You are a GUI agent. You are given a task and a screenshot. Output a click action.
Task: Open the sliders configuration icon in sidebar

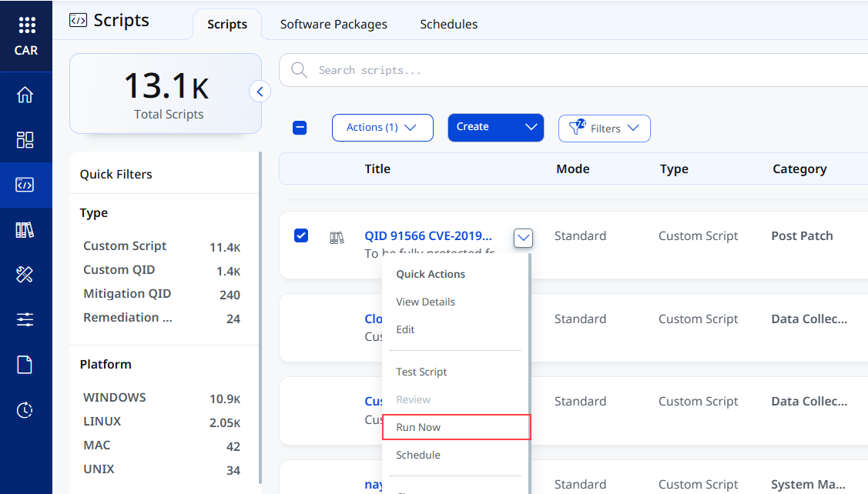[25, 320]
